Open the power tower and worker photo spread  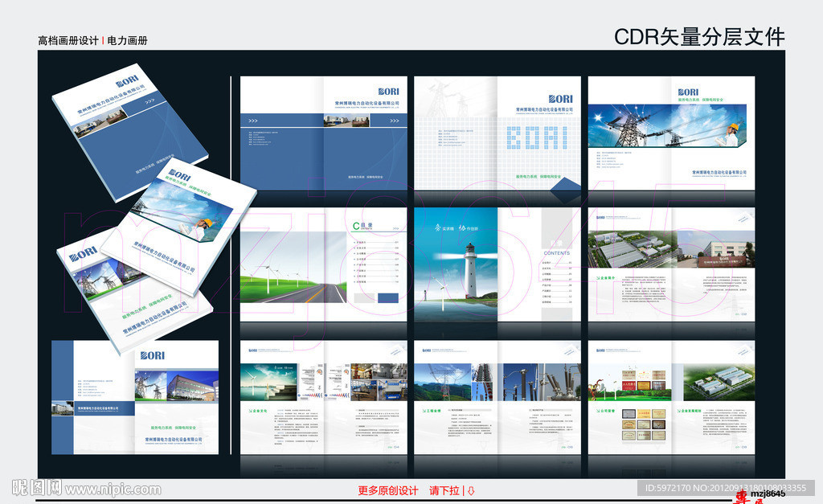[x=671, y=133]
